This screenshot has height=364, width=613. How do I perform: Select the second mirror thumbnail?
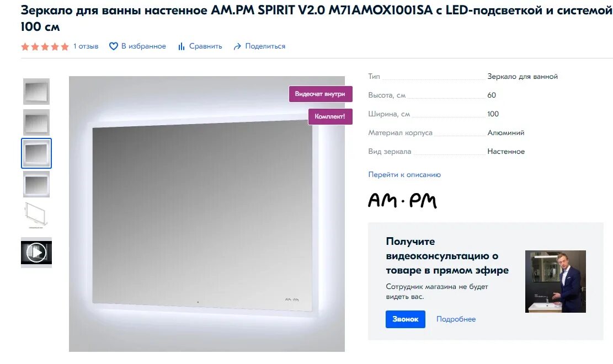click(x=36, y=122)
